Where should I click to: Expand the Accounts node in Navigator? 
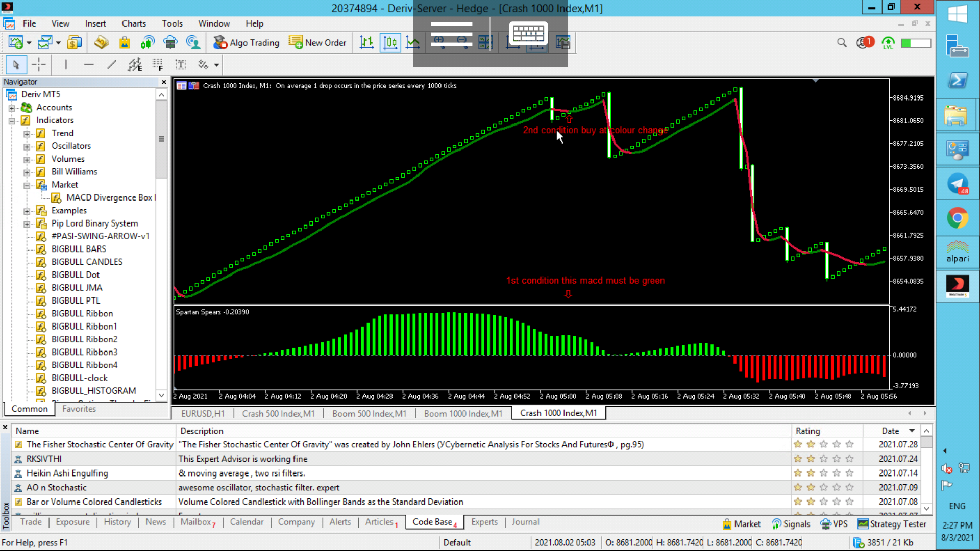[x=12, y=108]
